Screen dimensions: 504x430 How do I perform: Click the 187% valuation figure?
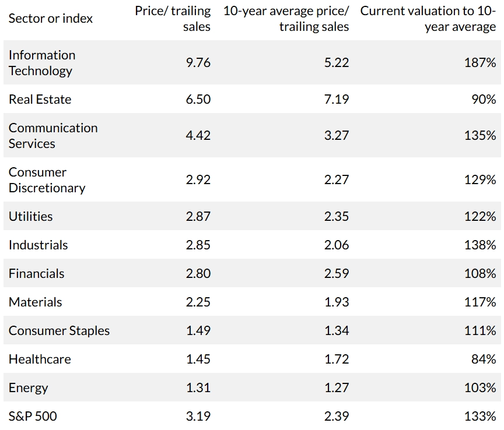coord(480,63)
